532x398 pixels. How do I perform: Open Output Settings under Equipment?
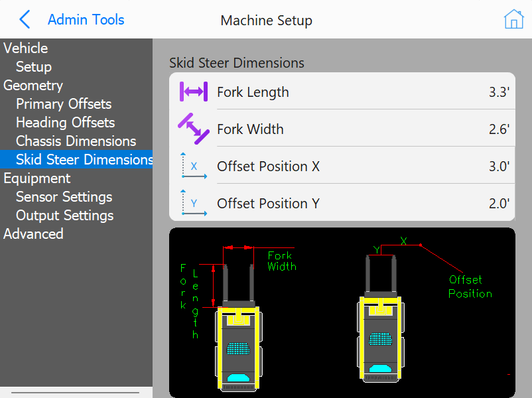[x=65, y=216]
